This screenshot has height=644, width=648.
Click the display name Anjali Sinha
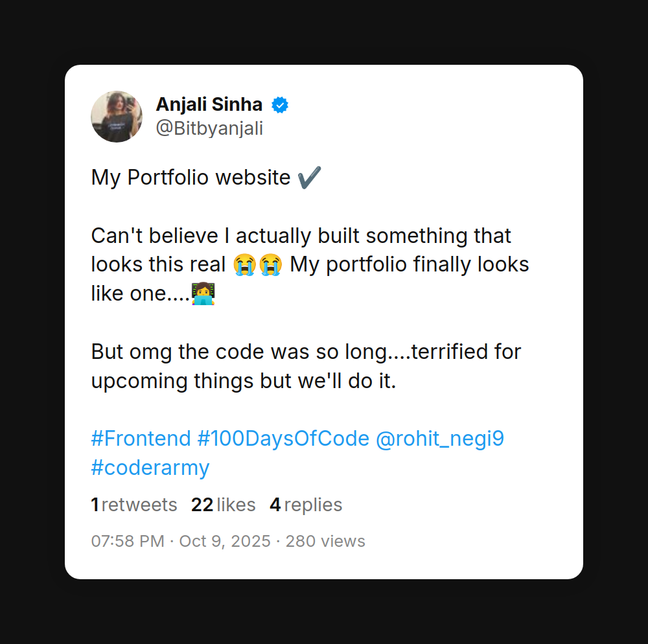click(209, 104)
